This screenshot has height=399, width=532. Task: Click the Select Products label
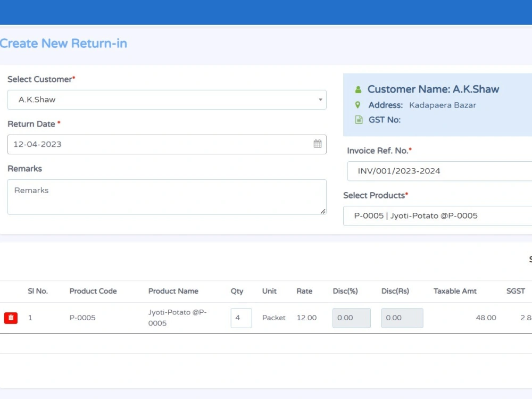(x=374, y=196)
